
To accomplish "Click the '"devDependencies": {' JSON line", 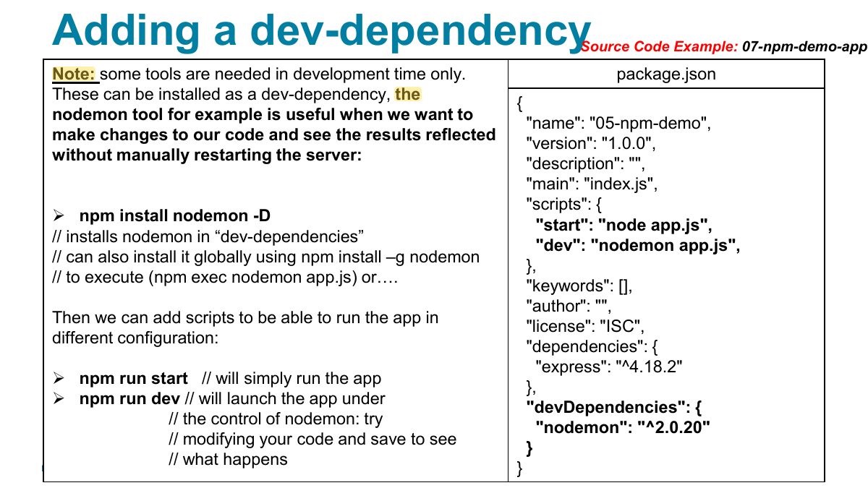I will (x=613, y=407).
